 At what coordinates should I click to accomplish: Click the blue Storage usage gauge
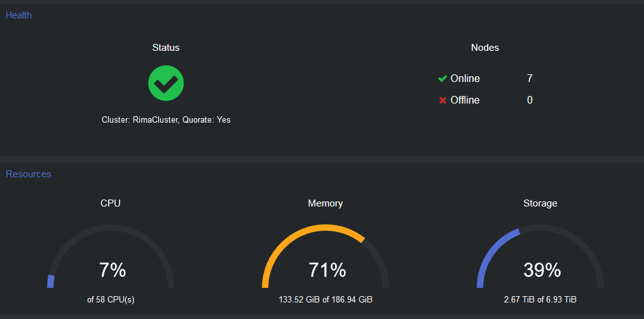[x=493, y=247]
